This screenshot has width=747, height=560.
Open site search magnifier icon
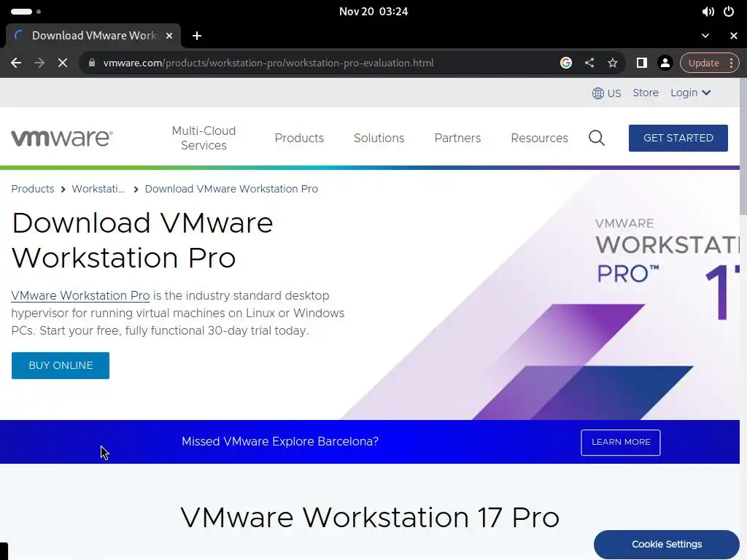[597, 138]
